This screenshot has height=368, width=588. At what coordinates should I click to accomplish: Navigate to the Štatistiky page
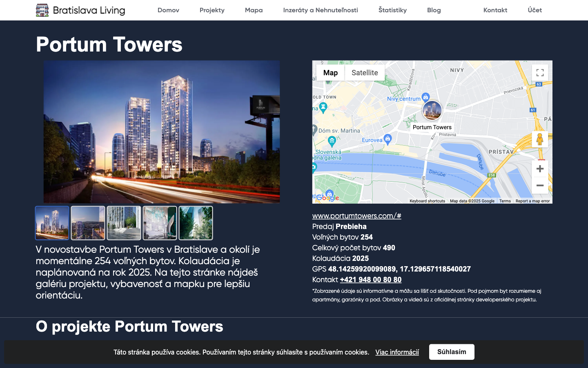pyautogui.click(x=392, y=10)
